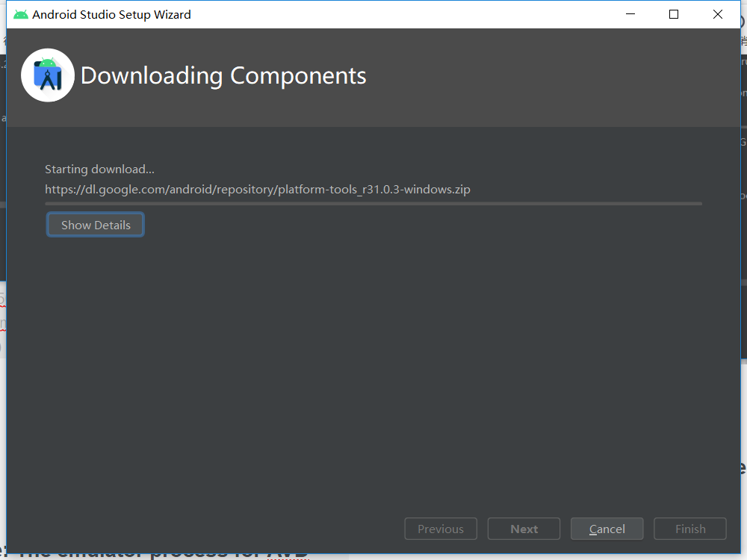
Task: Click the Show Details button
Action: 96,225
